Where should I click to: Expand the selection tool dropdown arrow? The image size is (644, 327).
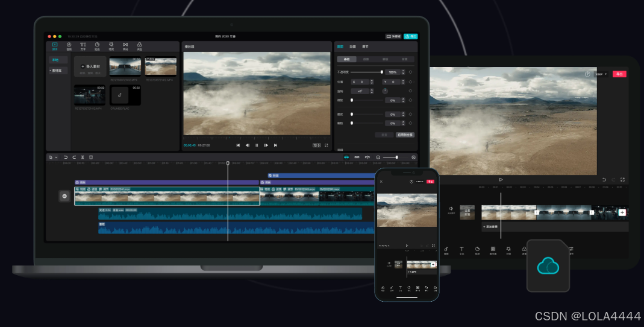(x=56, y=157)
